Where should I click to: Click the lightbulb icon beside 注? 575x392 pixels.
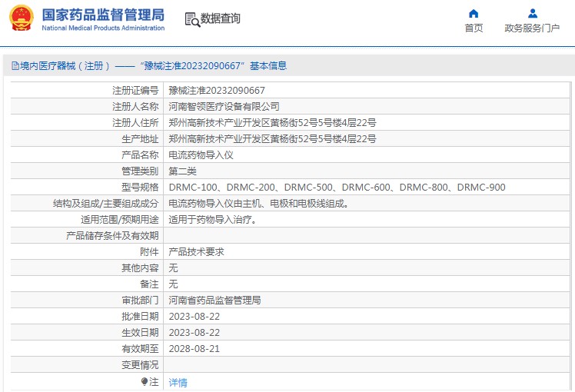click(x=144, y=381)
